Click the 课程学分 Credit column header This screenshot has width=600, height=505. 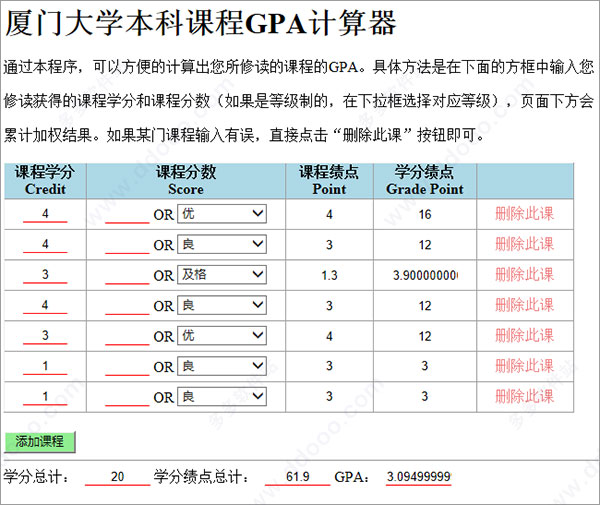(x=45, y=181)
